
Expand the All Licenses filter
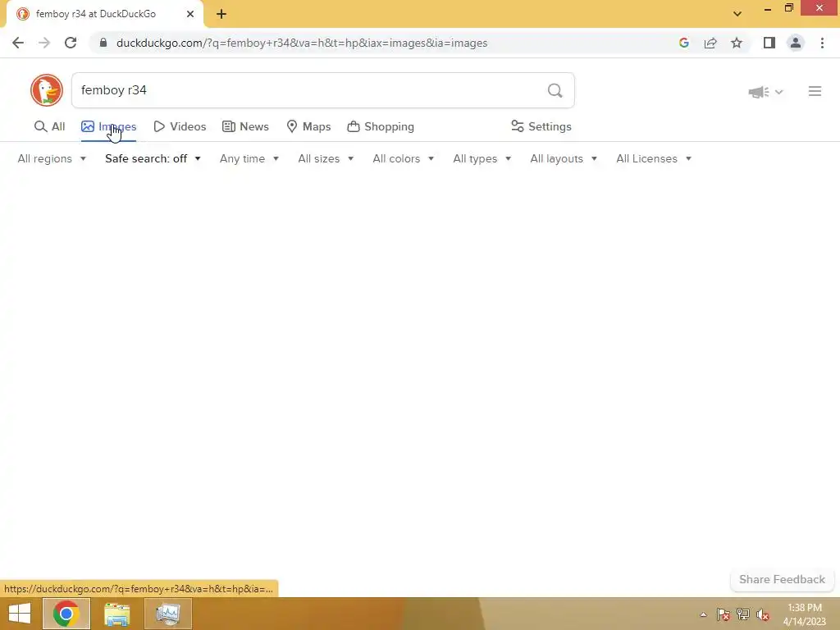click(x=654, y=158)
